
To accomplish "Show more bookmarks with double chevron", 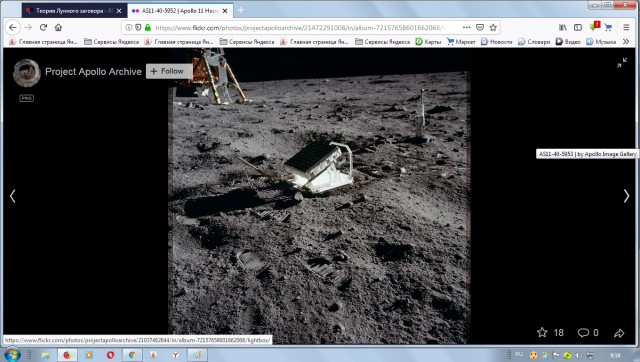I will pyautogui.click(x=626, y=42).
